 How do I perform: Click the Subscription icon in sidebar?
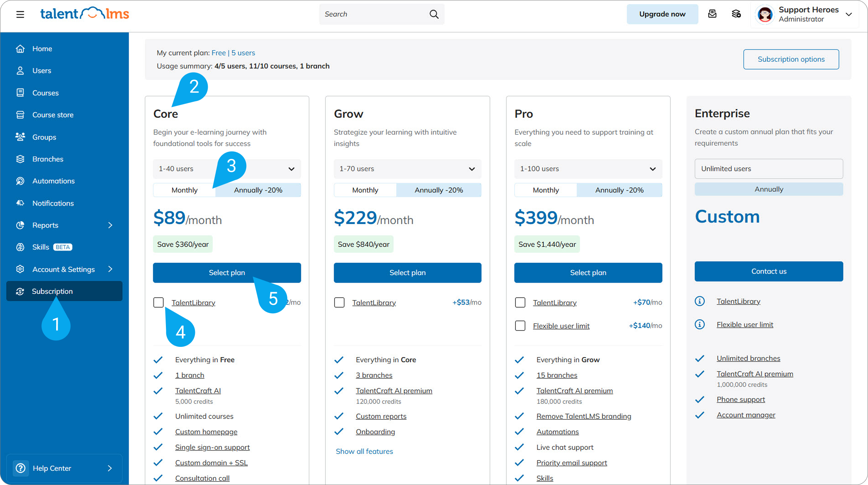coord(20,291)
